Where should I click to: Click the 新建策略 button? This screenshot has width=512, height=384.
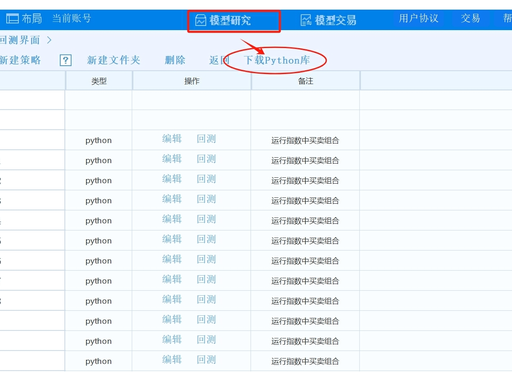click(20, 60)
